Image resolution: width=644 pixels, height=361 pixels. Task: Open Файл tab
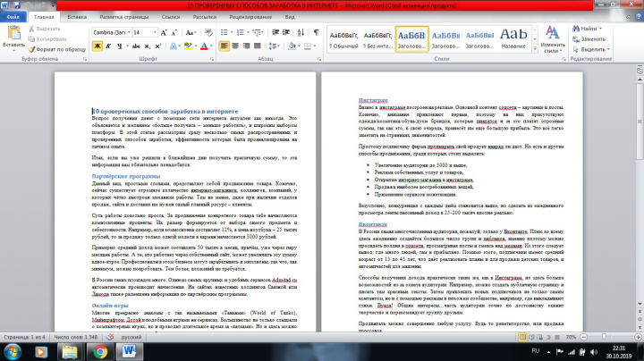13,17
